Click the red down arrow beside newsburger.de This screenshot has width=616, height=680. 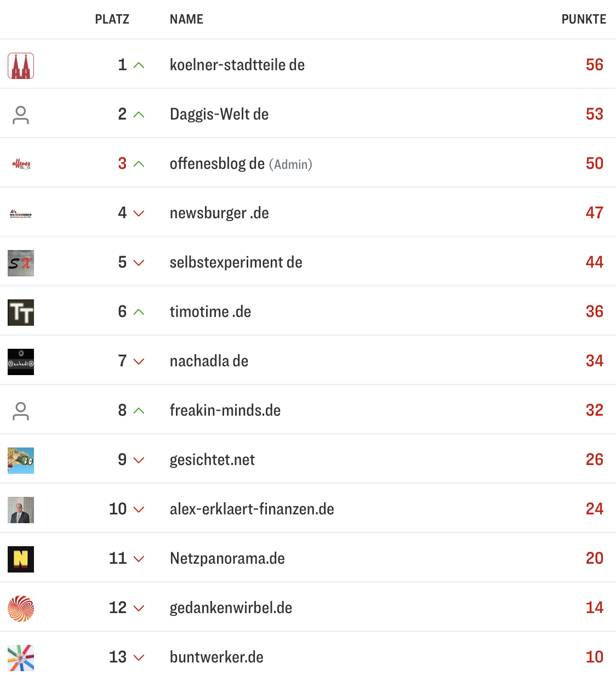pos(138,213)
